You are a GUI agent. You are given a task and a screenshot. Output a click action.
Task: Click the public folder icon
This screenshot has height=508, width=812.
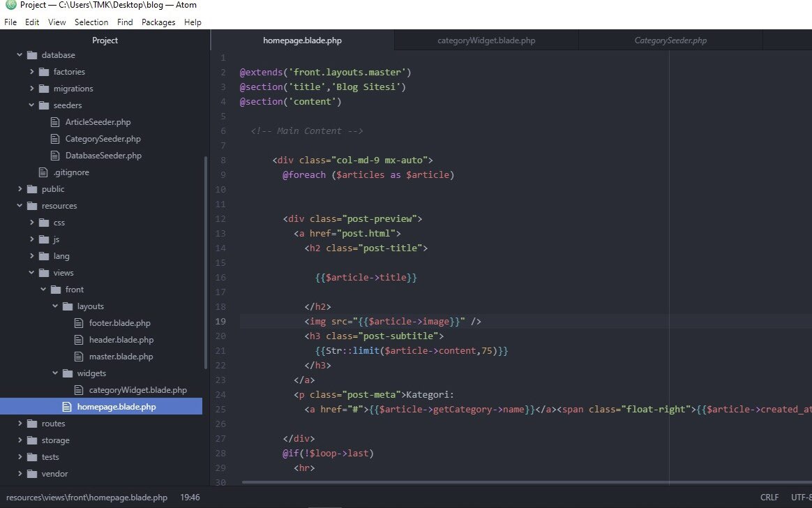(32, 189)
